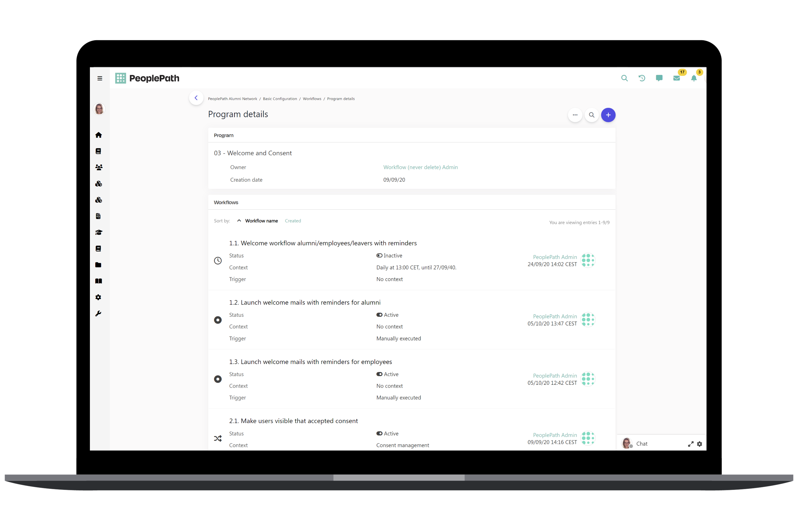This screenshot has width=798, height=532.
Task: Go to Home in the sidebar
Action: [98, 135]
